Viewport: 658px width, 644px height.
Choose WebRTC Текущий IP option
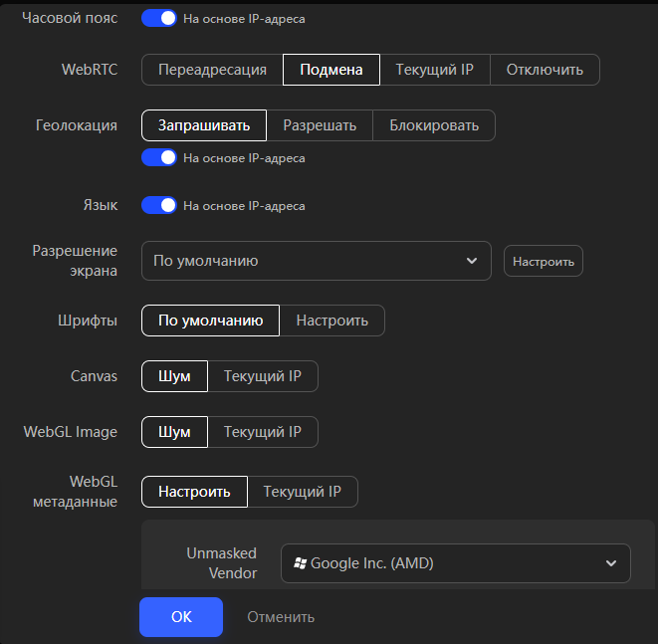(x=434, y=70)
